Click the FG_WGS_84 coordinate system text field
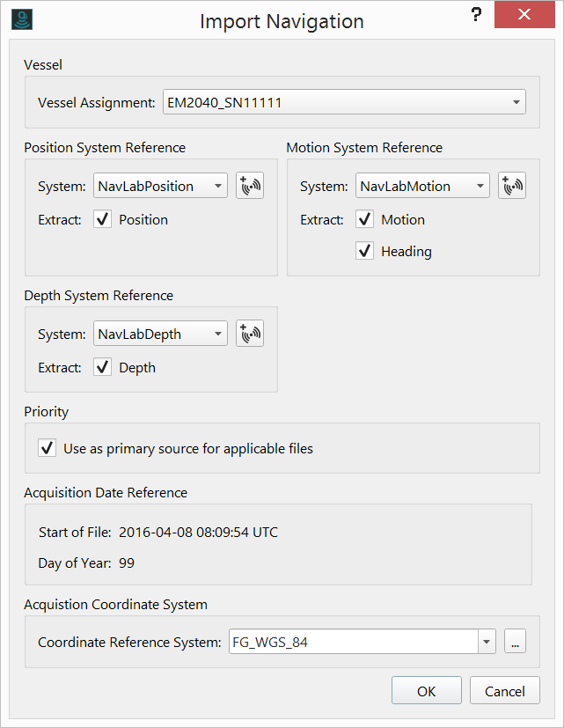564x728 pixels. [x=352, y=642]
